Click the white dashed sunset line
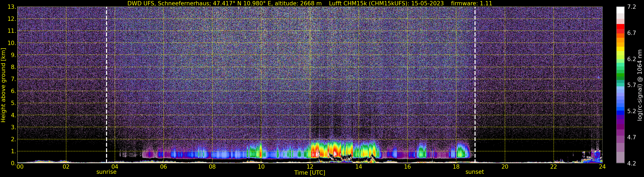 tap(475, 85)
